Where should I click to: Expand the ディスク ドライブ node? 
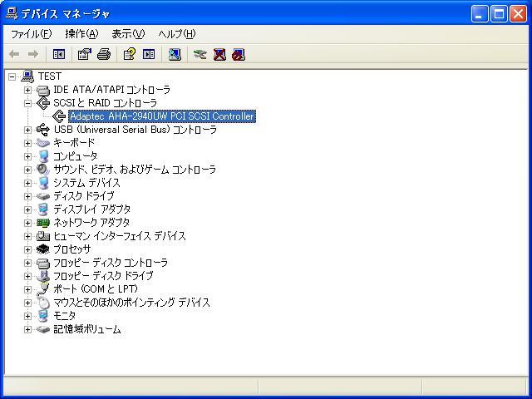[x=27, y=196]
